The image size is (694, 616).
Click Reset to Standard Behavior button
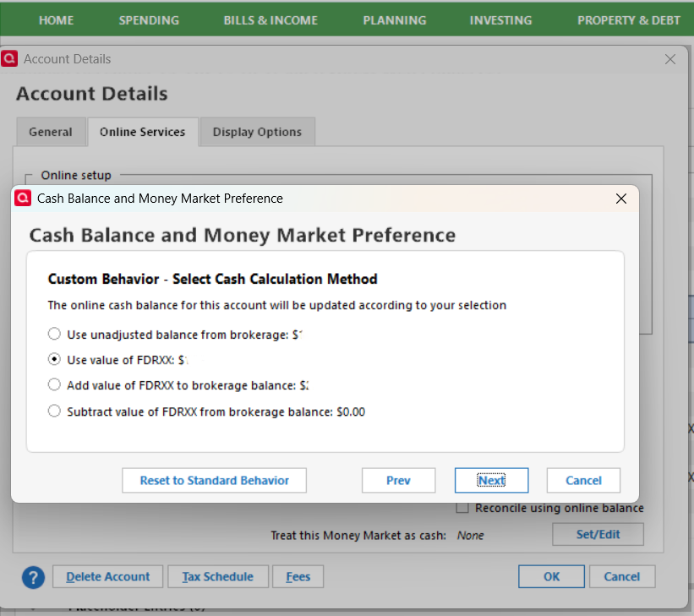(x=214, y=481)
